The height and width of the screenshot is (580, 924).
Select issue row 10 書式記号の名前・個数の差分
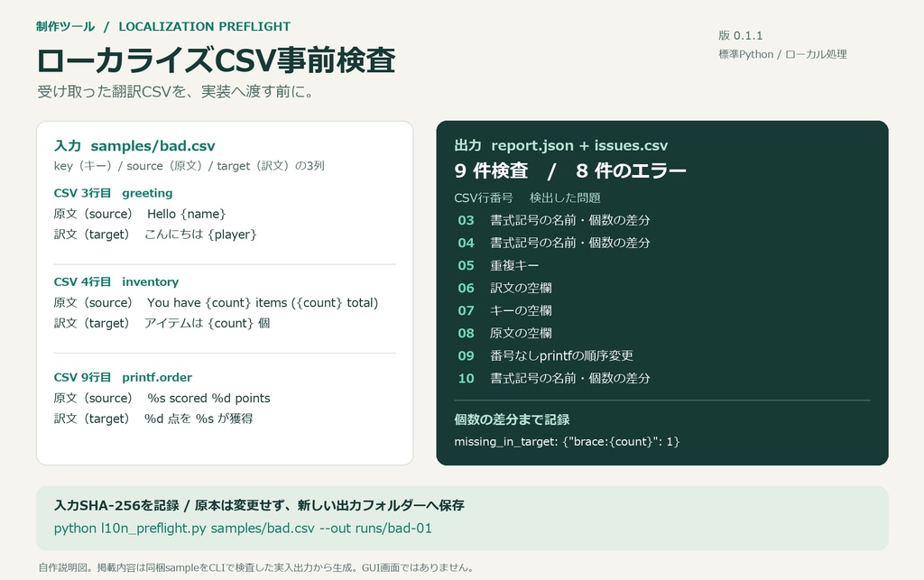[x=554, y=378]
